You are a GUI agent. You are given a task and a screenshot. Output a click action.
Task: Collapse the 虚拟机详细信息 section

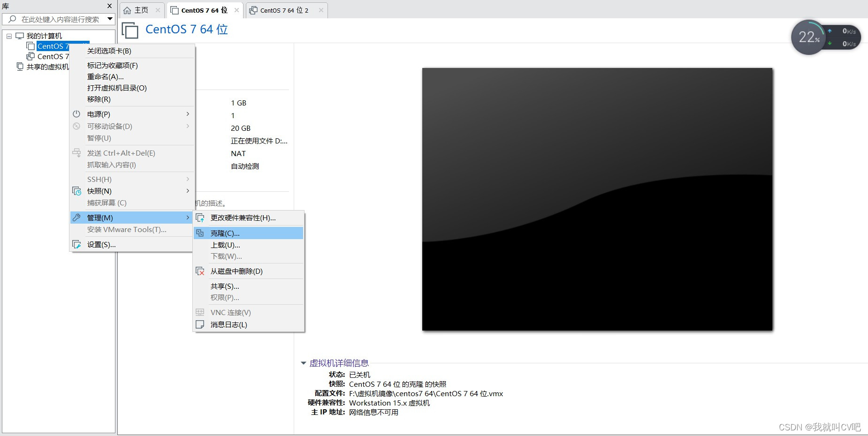click(x=304, y=363)
